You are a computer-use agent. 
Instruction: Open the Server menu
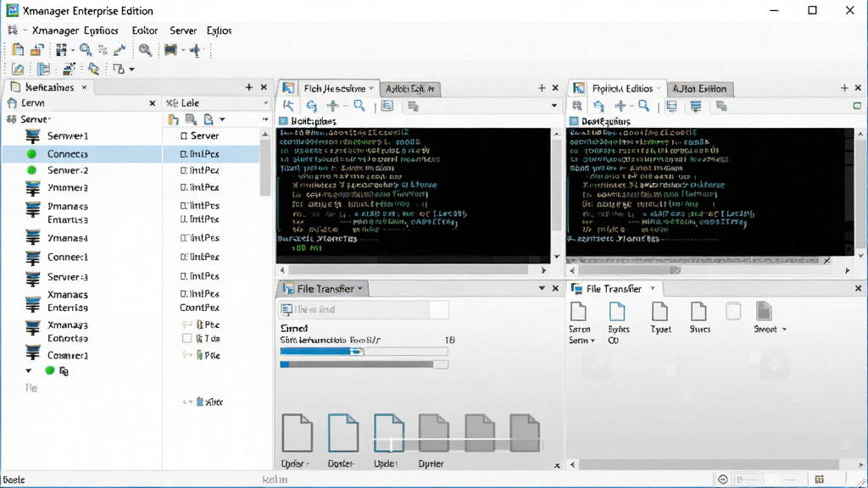[183, 30]
